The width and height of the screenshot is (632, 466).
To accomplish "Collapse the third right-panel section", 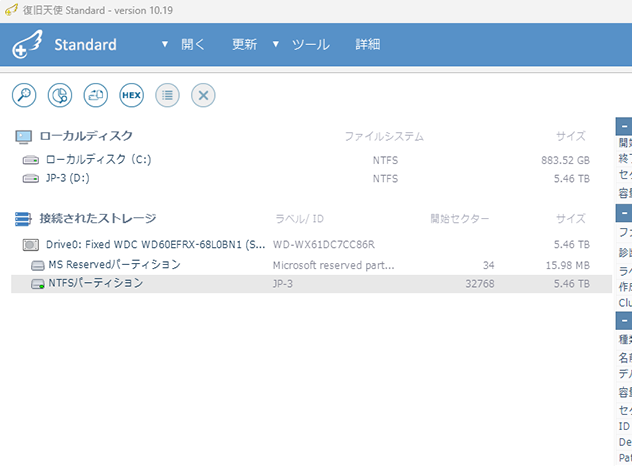I will (x=624, y=321).
